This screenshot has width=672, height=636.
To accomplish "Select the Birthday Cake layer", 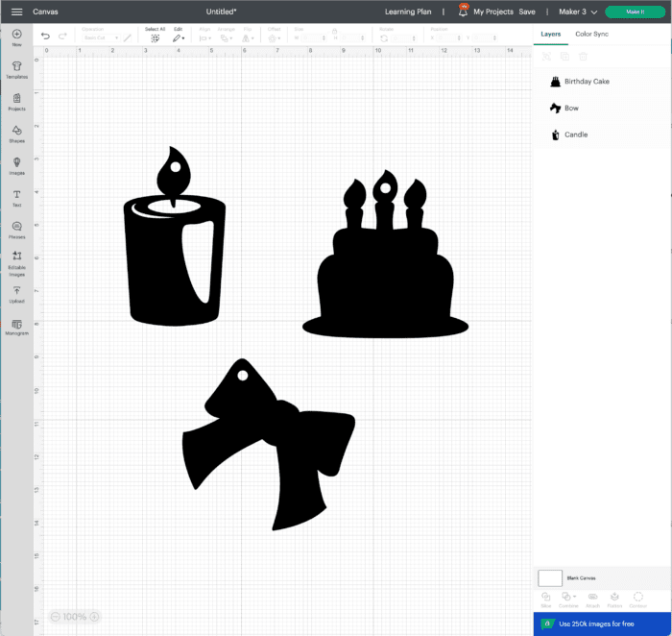I will (587, 82).
